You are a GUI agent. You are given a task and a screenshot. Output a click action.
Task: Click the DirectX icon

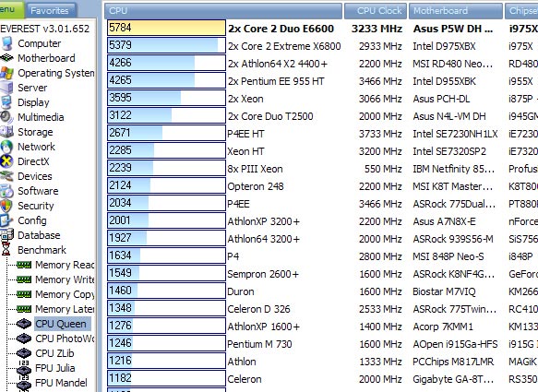coord(6,161)
